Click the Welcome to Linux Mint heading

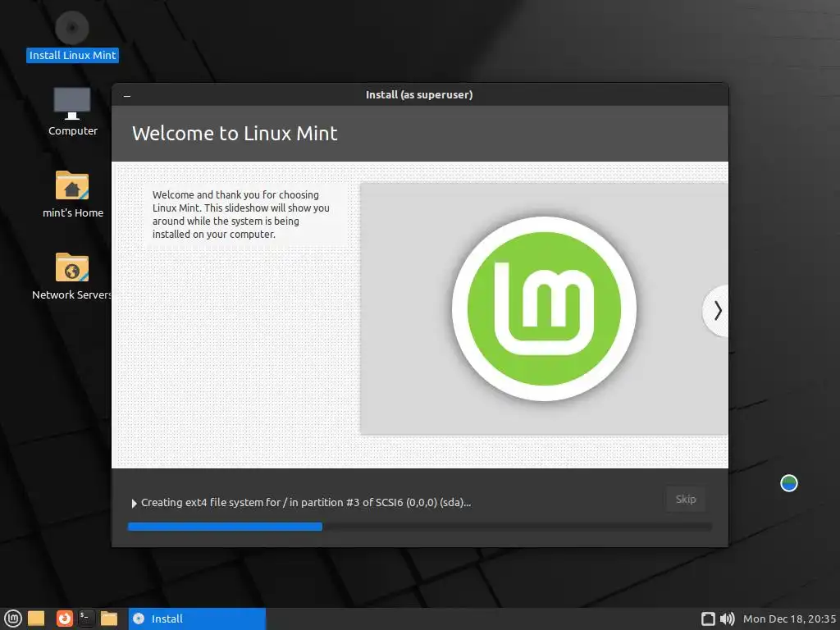coord(235,134)
